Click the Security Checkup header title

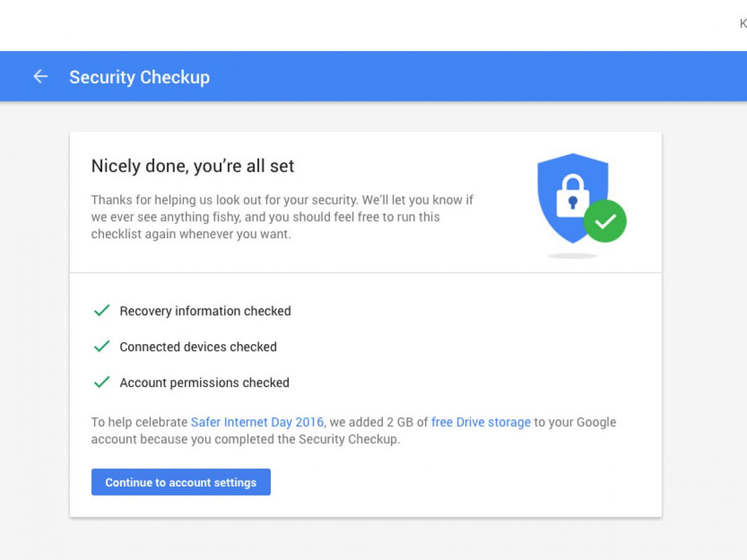139,77
